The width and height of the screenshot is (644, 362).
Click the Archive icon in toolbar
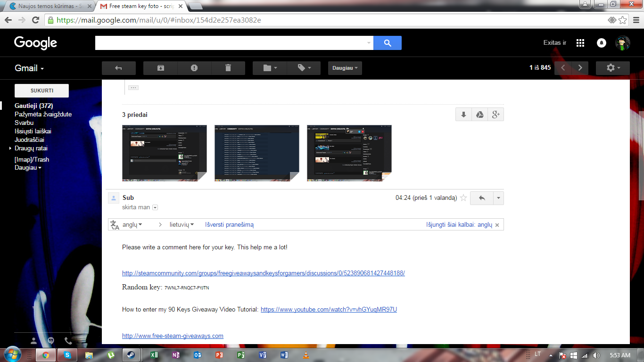click(x=160, y=68)
